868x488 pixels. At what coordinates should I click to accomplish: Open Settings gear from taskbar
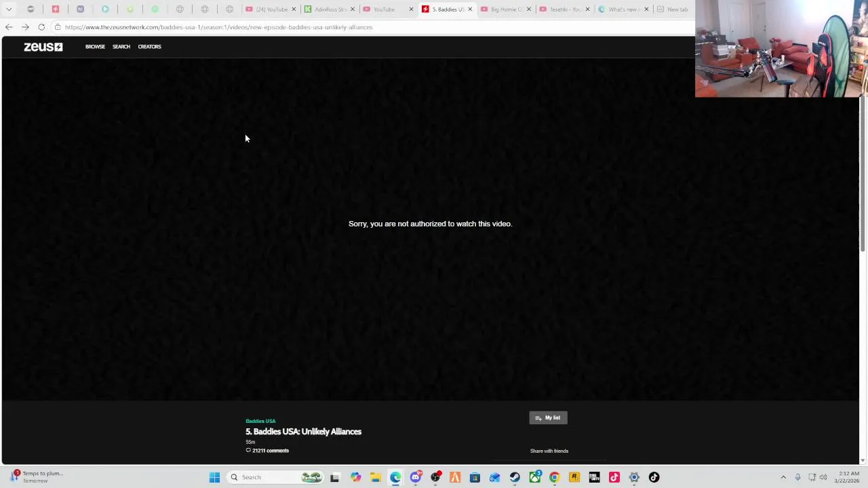634,477
